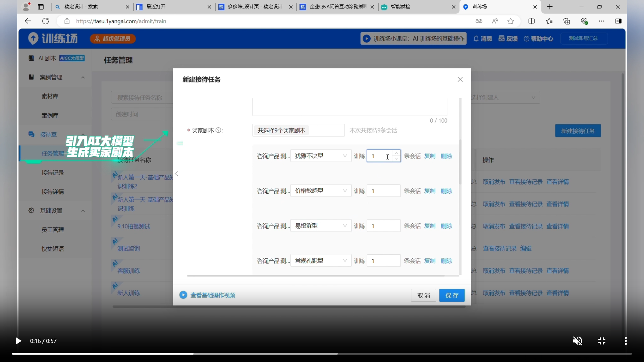Increase 犹豫不决型 training count stepper up
644x362 pixels.
396,153
